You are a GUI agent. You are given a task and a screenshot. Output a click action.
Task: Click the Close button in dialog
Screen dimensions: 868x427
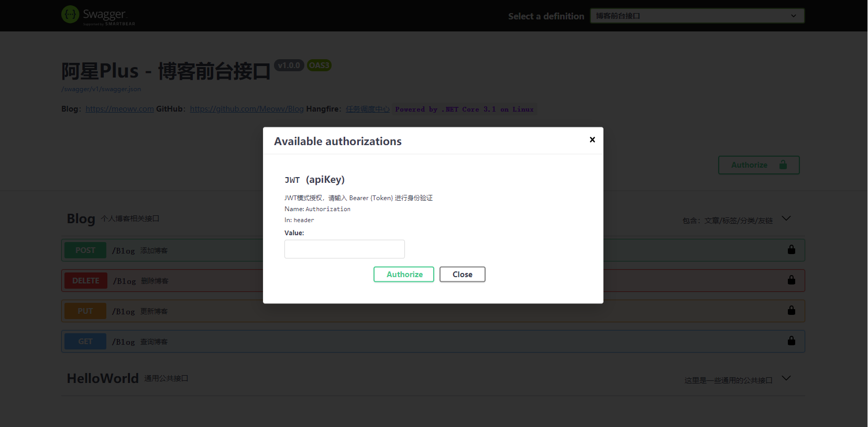tap(463, 274)
